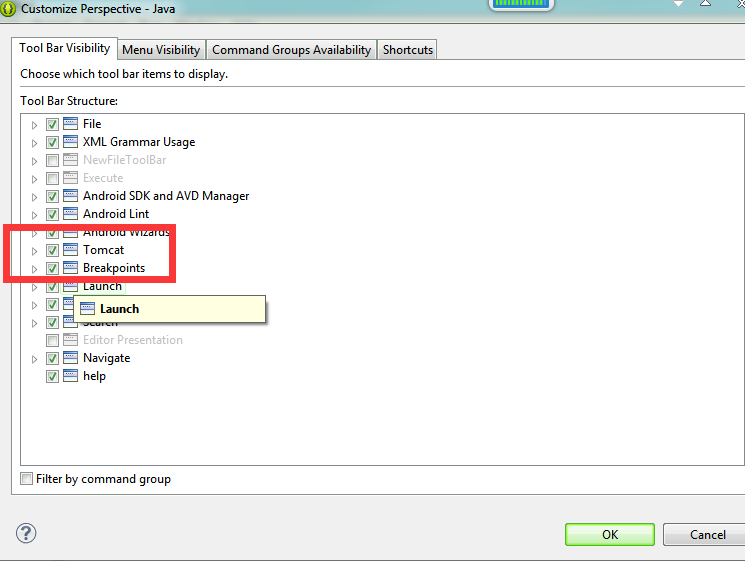Enable the Filter by command group checkbox
This screenshot has height=561, width=745.
[x=27, y=478]
